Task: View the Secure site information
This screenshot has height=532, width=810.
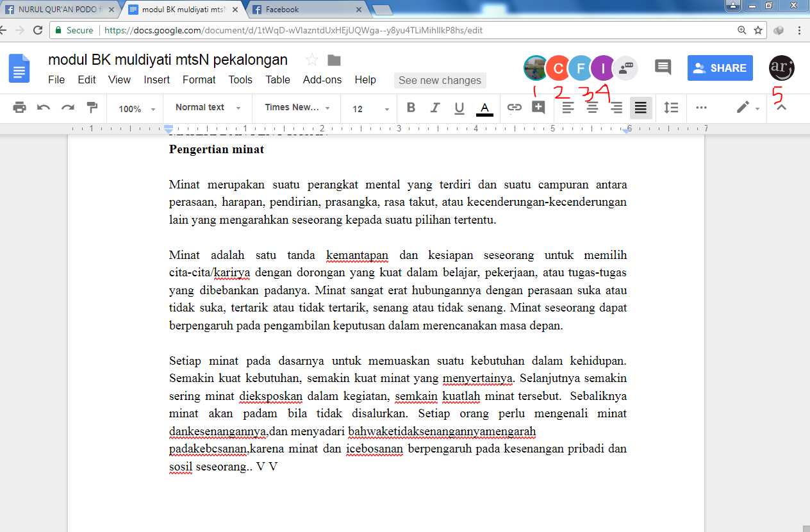Action: pyautogui.click(x=74, y=30)
